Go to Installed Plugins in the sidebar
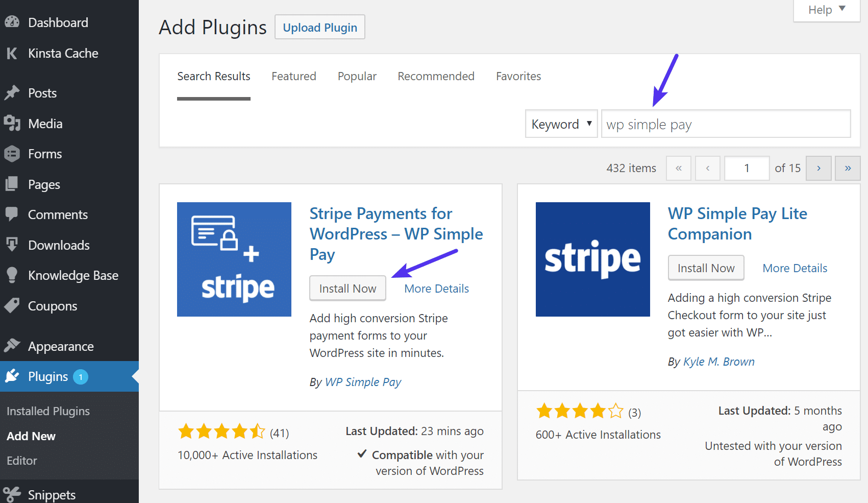 47,411
